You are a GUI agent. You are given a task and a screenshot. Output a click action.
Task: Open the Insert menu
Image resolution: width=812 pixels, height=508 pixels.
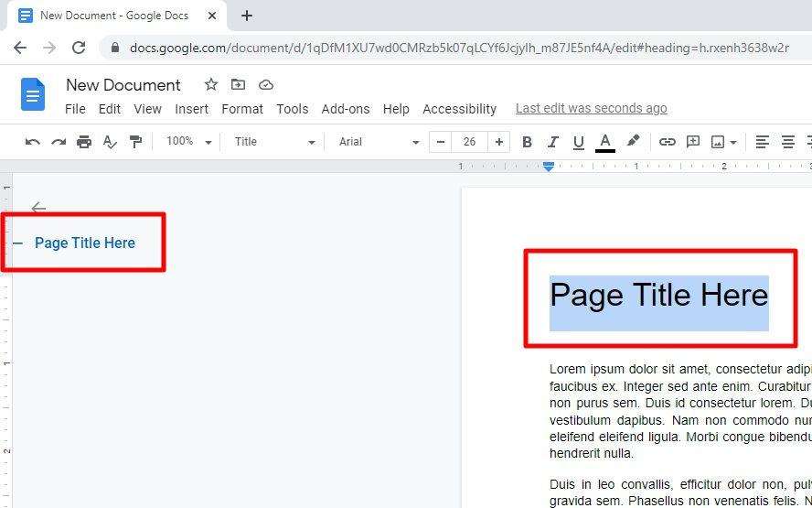pos(192,109)
